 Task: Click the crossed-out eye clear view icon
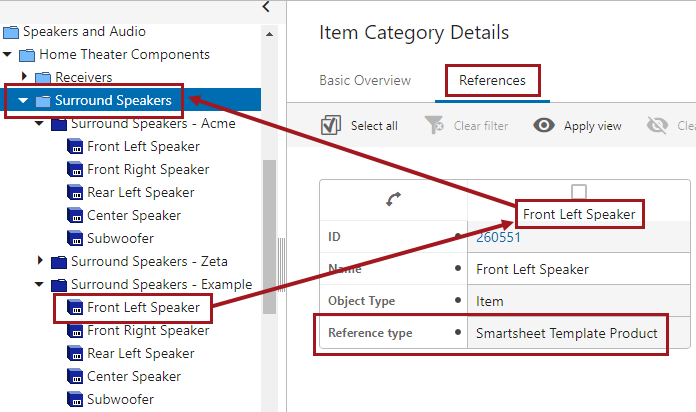pyautogui.click(x=657, y=125)
